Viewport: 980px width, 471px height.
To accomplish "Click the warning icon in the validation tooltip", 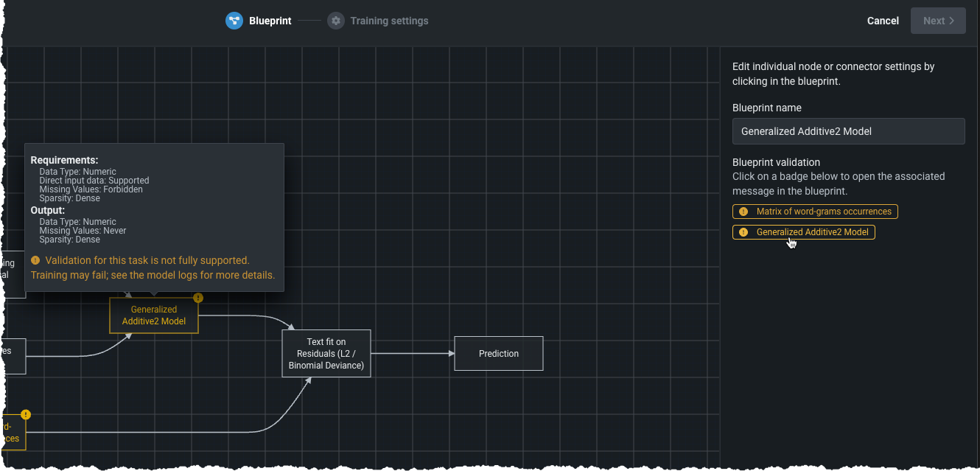I will [35, 260].
